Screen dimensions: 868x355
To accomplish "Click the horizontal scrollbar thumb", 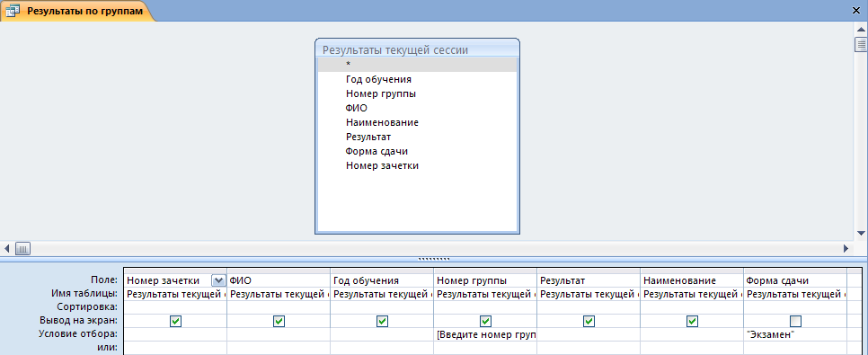I will point(22,248).
